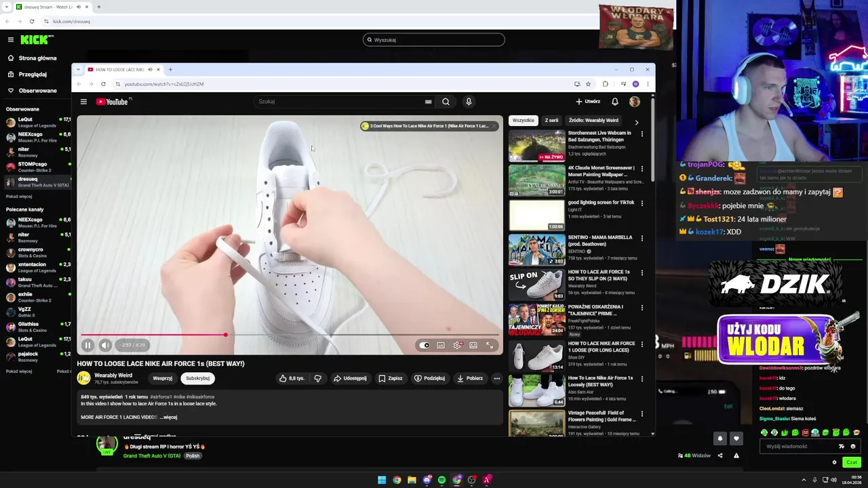Open the Wearably Weird channel avatar
This screenshot has height=488, width=868.
tap(83, 378)
